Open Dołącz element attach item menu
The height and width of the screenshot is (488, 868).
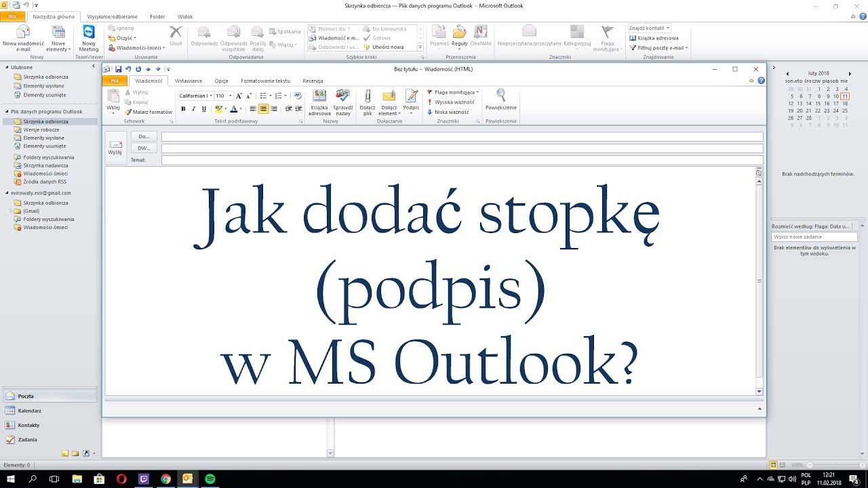(389, 102)
